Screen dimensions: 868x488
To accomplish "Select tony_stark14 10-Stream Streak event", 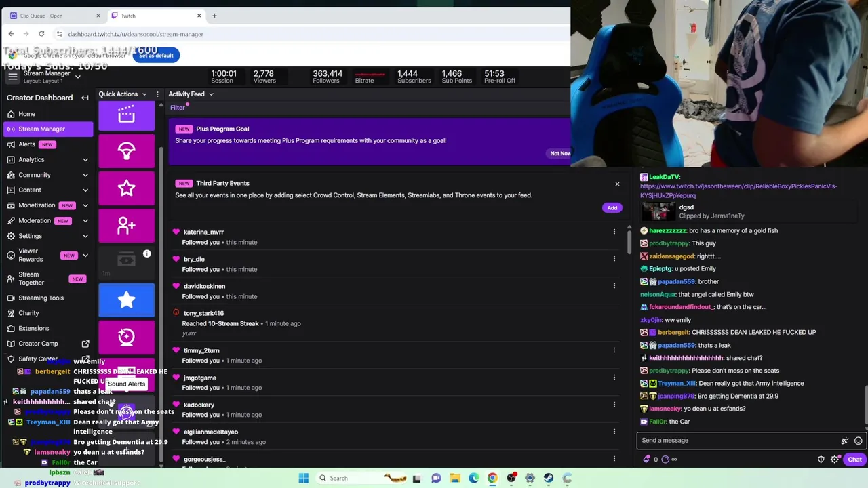I will [x=397, y=323].
